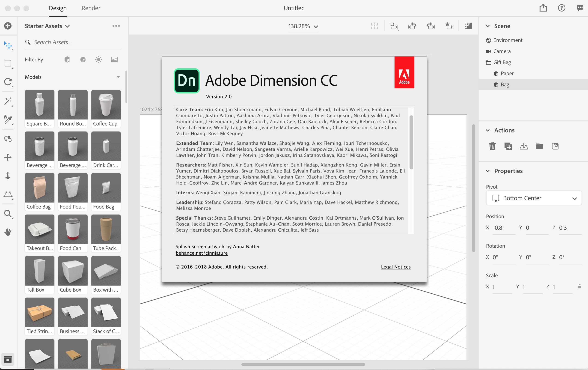Click the Design tab at top
The width and height of the screenshot is (588, 370).
click(x=57, y=8)
